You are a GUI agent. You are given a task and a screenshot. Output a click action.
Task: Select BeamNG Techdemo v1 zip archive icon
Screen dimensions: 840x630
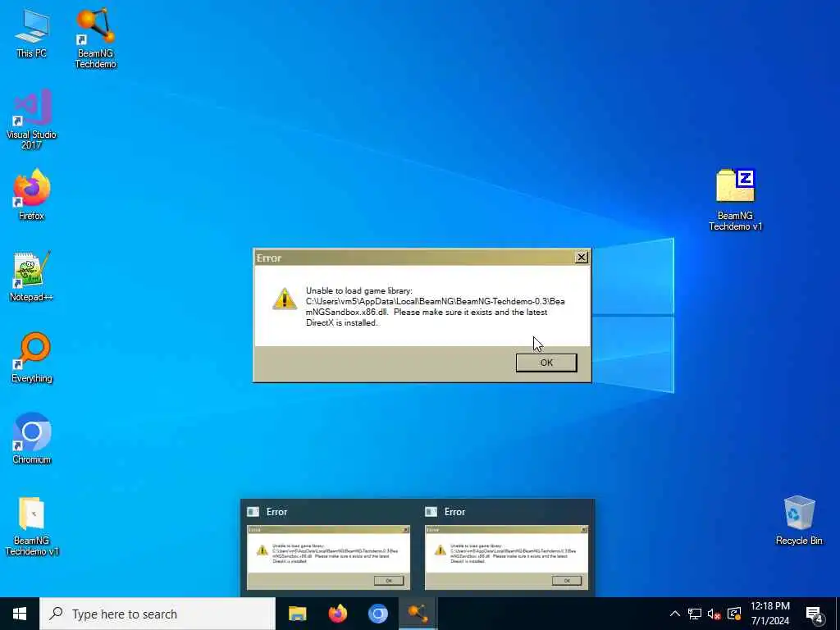(x=735, y=200)
